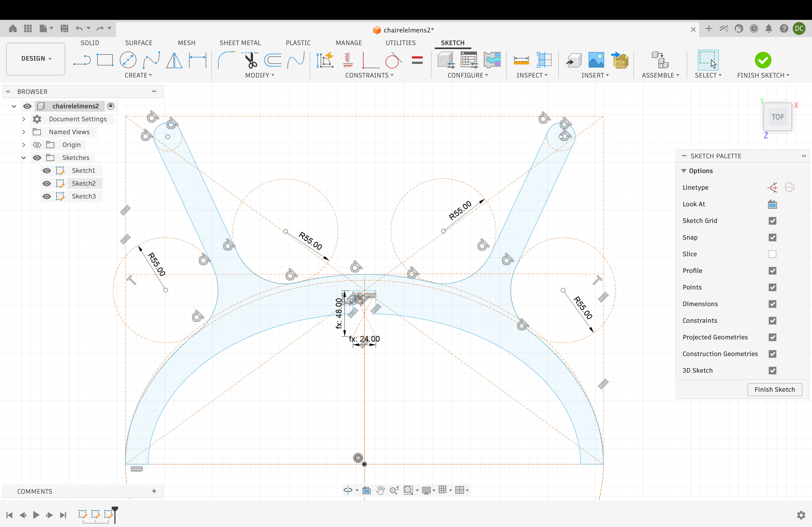Click the Finish Sketch button in palette
This screenshot has height=527, width=812.
774,390
